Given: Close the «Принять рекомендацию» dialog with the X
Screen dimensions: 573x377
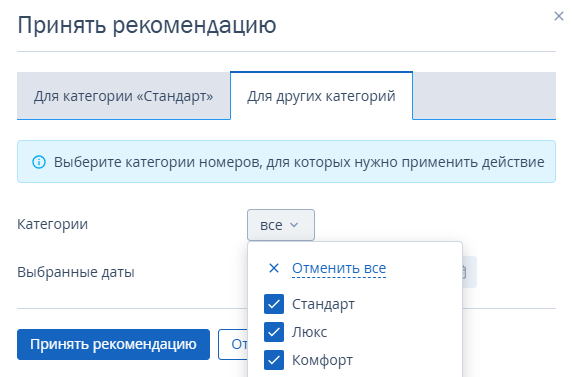Looking at the screenshot, I should [x=558, y=16].
